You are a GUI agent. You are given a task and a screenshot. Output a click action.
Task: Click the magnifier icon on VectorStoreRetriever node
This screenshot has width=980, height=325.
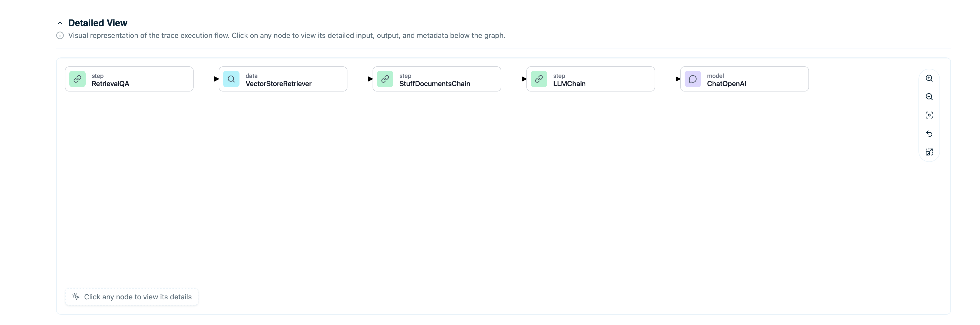click(231, 79)
